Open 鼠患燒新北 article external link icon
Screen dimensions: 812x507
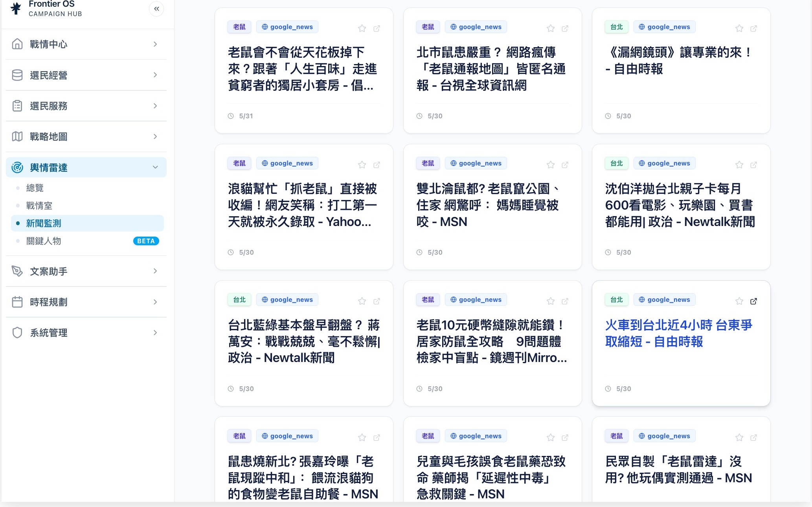point(377,437)
